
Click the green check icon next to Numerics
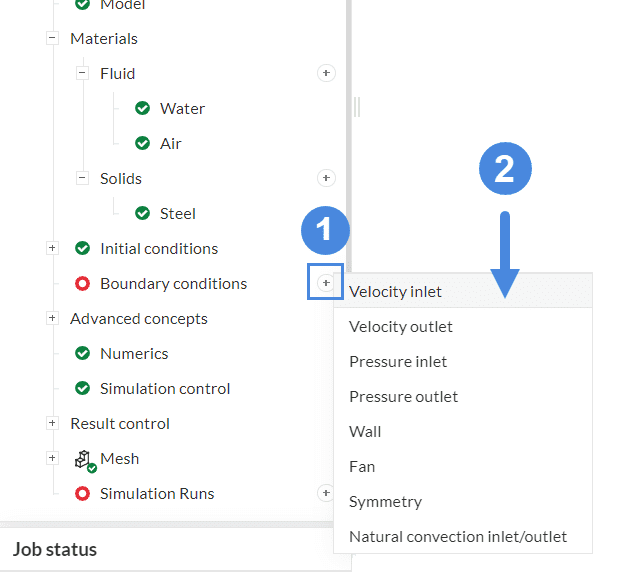point(82,353)
